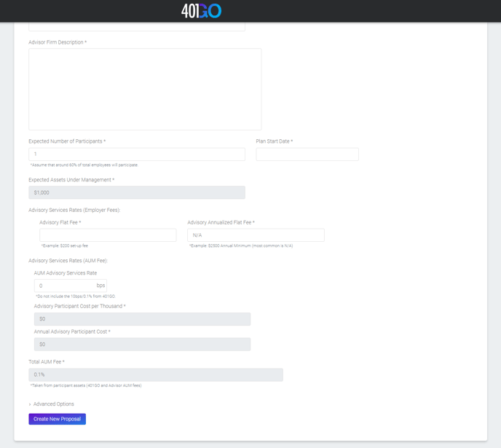The height and width of the screenshot is (448, 501).
Task: Click the $200 set-up fee example hint
Action: tap(65, 246)
